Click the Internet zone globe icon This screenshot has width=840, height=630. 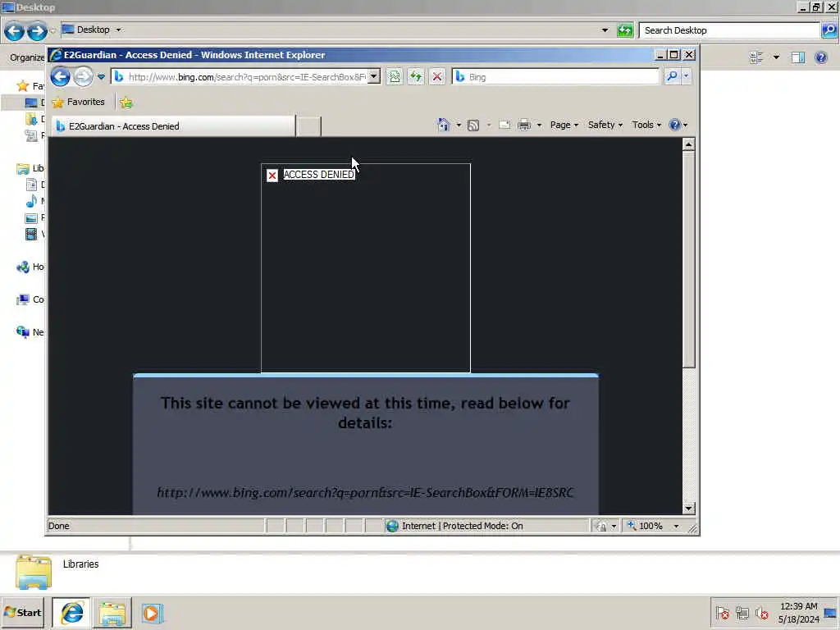point(392,526)
